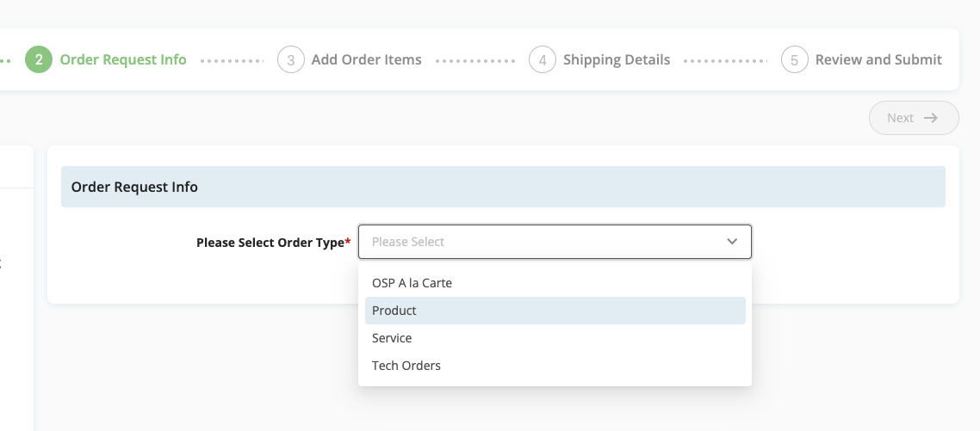The width and height of the screenshot is (980, 431).
Task: Click the step 4 number circle
Action: [543, 60]
